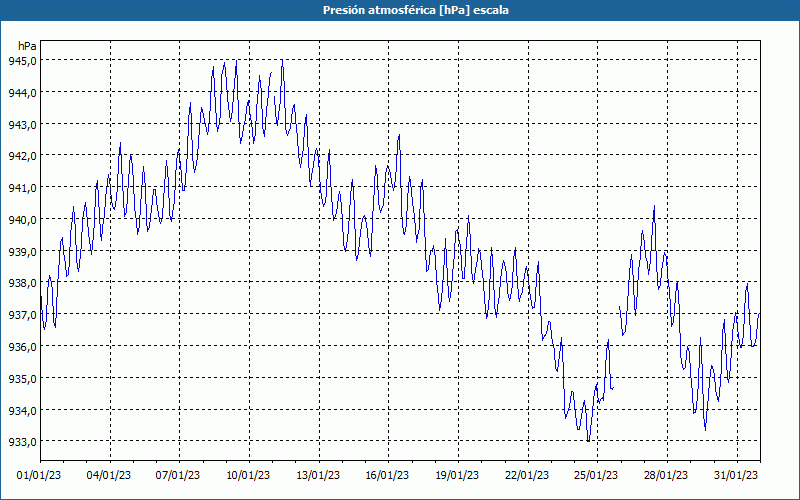Screen dimensions: 800x500
Task: Click the 22/01/23 date label
Action: click(527, 476)
